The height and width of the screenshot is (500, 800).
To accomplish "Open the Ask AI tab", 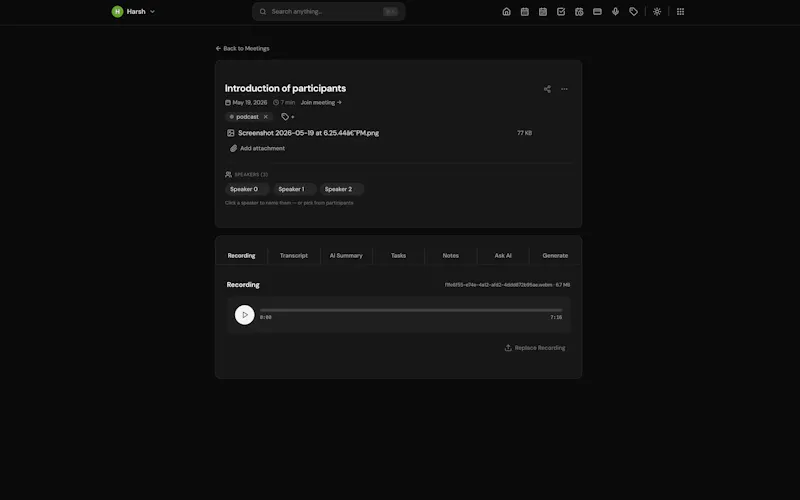I will (503, 256).
